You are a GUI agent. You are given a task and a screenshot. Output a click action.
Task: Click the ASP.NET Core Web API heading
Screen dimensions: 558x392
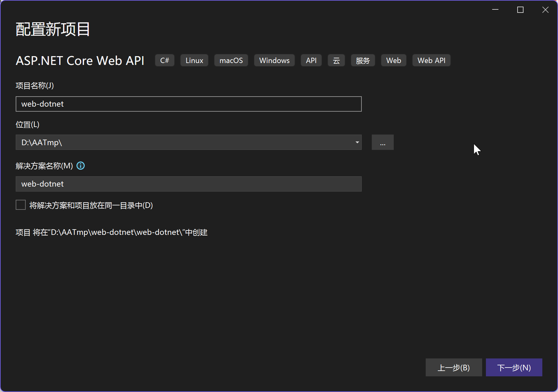[x=80, y=61]
